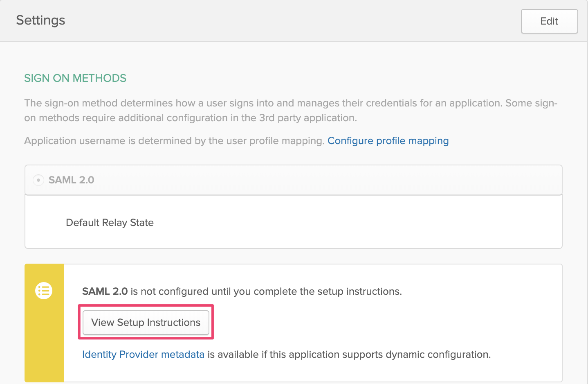
Task: Open the Configure profile mapping link
Action: tap(388, 141)
